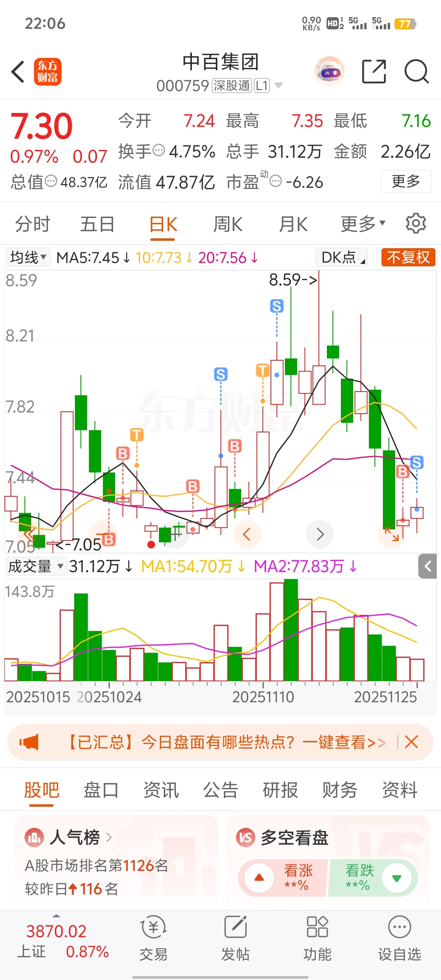Viewport: 441px width, 980px height.
Task: Open the search magnifier icon
Action: click(x=416, y=71)
